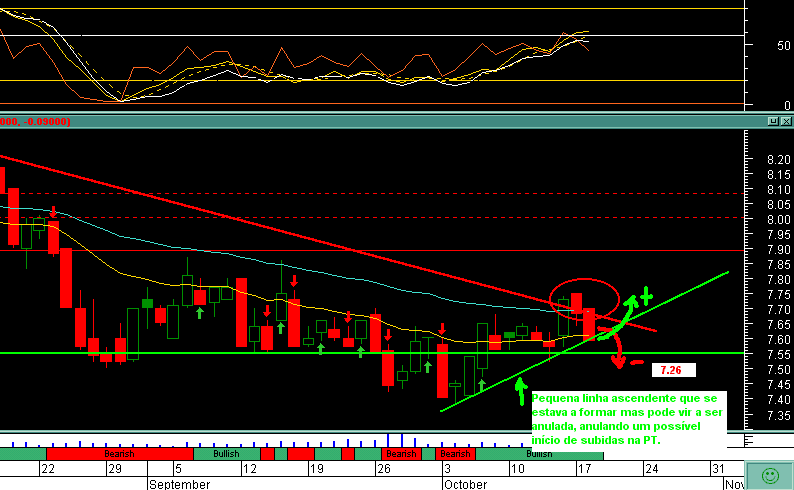794x490 pixels.
Task: Click the date label 24
Action: [652, 469]
